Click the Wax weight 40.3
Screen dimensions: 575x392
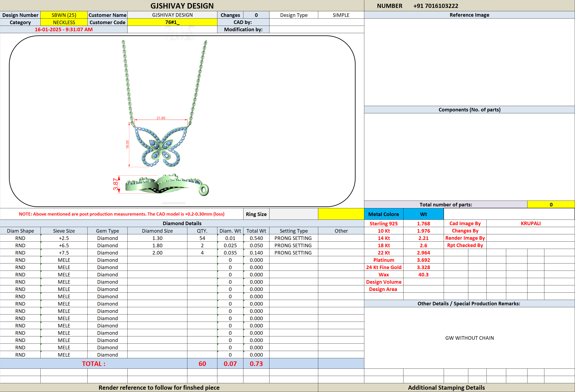(x=423, y=275)
